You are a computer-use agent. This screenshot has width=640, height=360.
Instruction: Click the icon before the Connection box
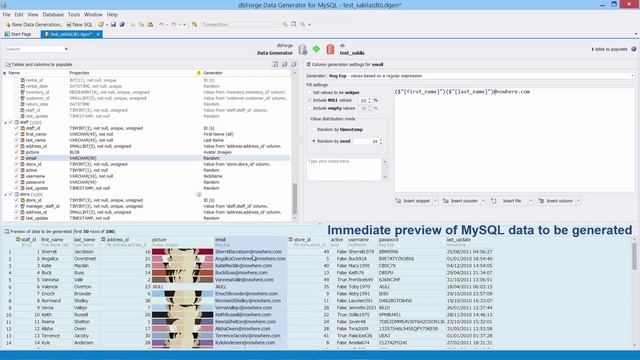coord(195,24)
